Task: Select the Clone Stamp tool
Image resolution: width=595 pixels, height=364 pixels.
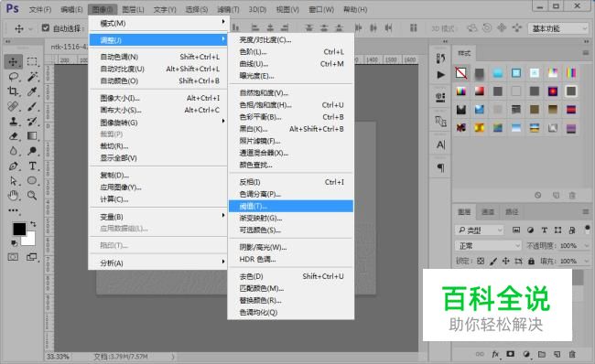Action: pyautogui.click(x=14, y=121)
